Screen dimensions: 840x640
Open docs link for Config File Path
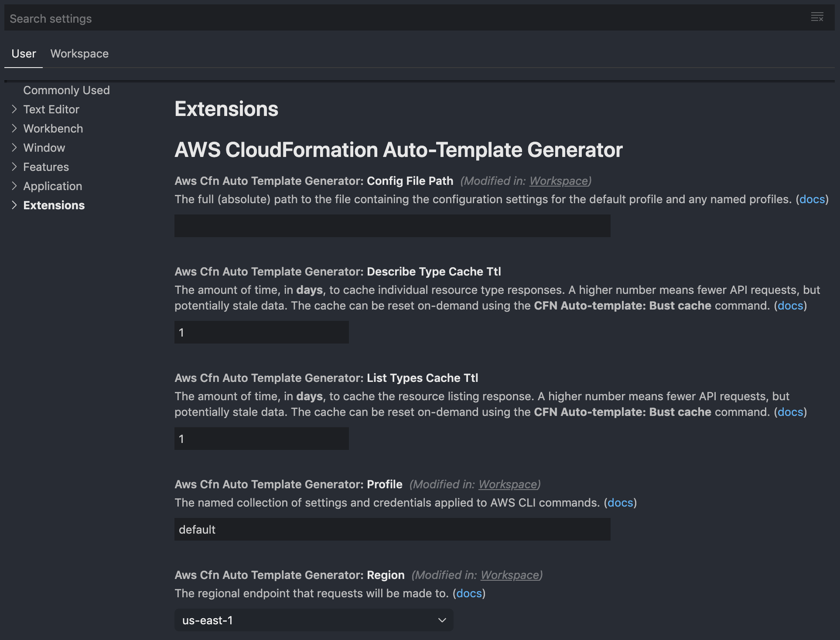point(812,199)
